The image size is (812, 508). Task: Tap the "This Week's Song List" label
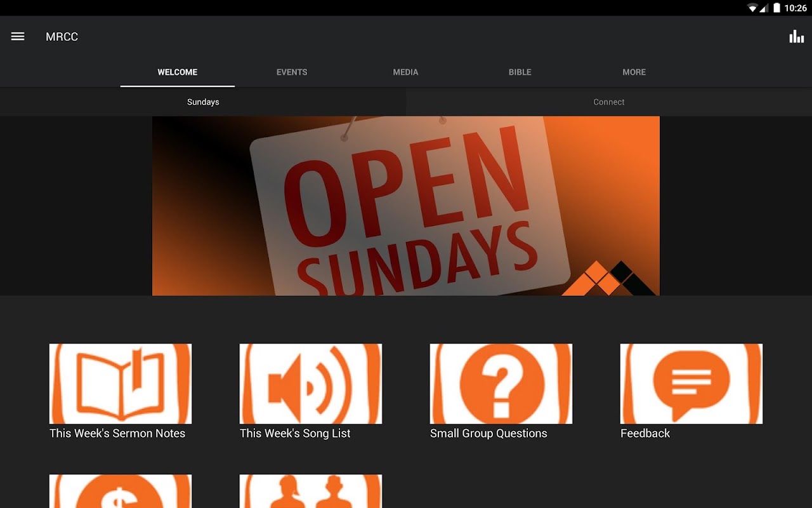point(295,434)
